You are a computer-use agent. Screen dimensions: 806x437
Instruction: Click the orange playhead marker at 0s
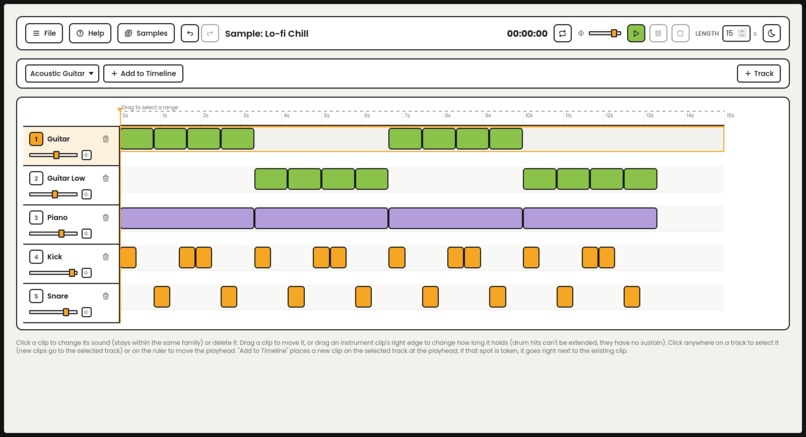tap(120, 110)
